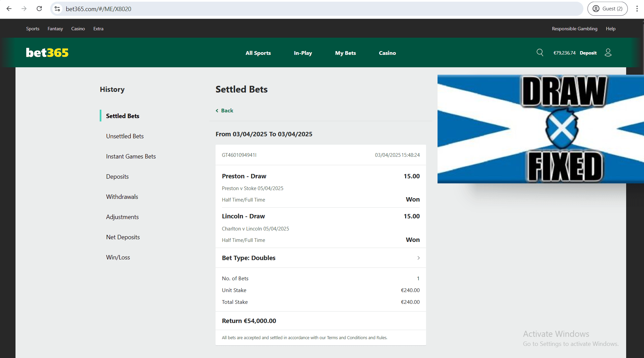Select All Sports in main navigation
The image size is (644, 358).
pyautogui.click(x=258, y=53)
